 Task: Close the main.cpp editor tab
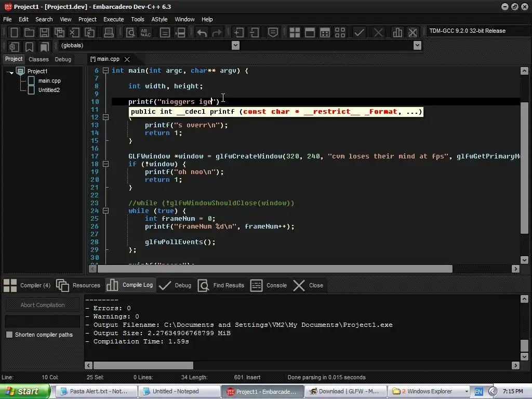pos(127,59)
